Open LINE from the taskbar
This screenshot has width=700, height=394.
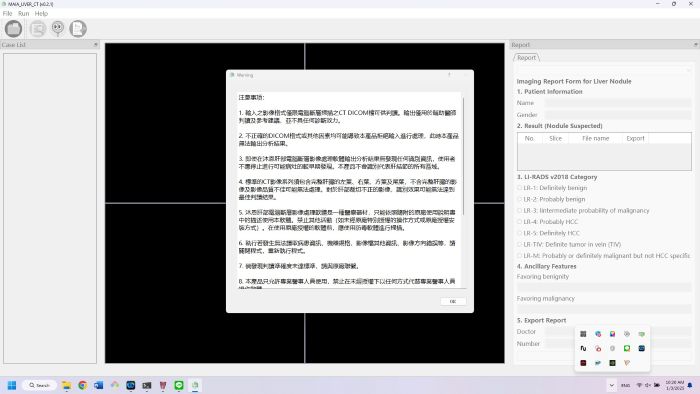179,385
